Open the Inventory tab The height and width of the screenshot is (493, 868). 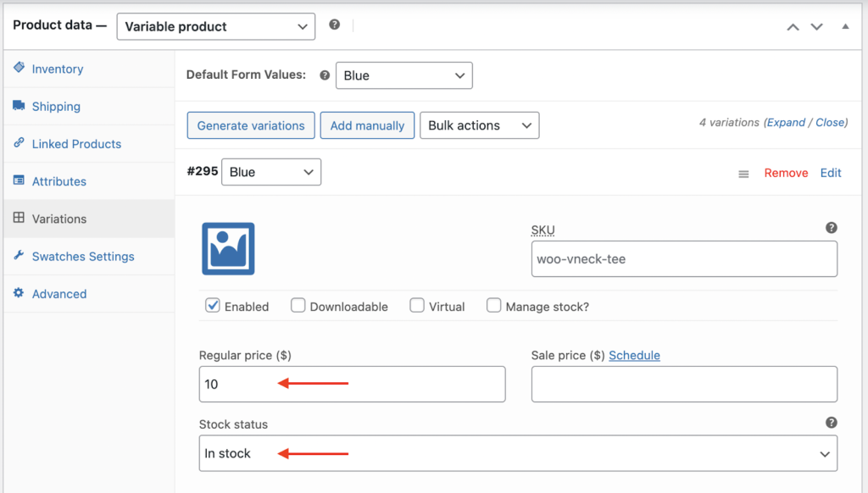coord(57,69)
